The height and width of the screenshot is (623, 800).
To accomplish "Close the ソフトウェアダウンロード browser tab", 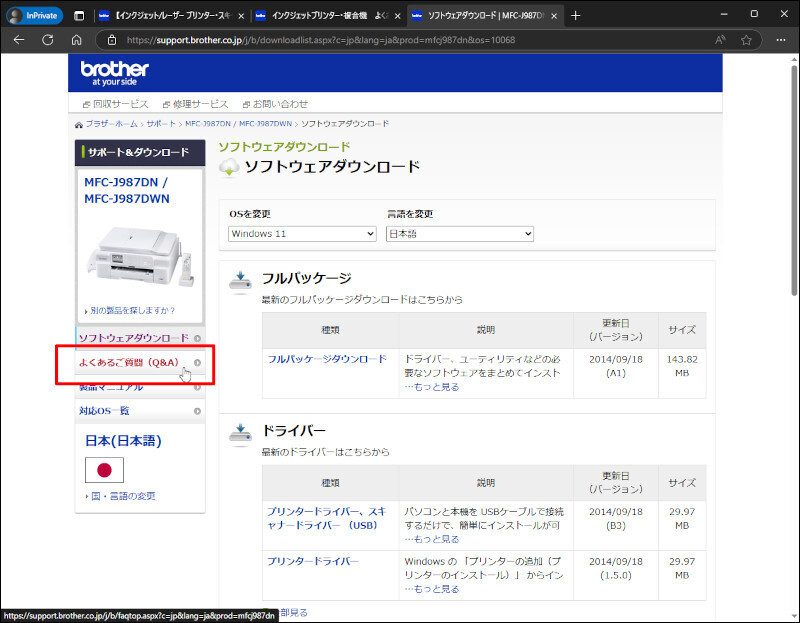I will tap(554, 16).
